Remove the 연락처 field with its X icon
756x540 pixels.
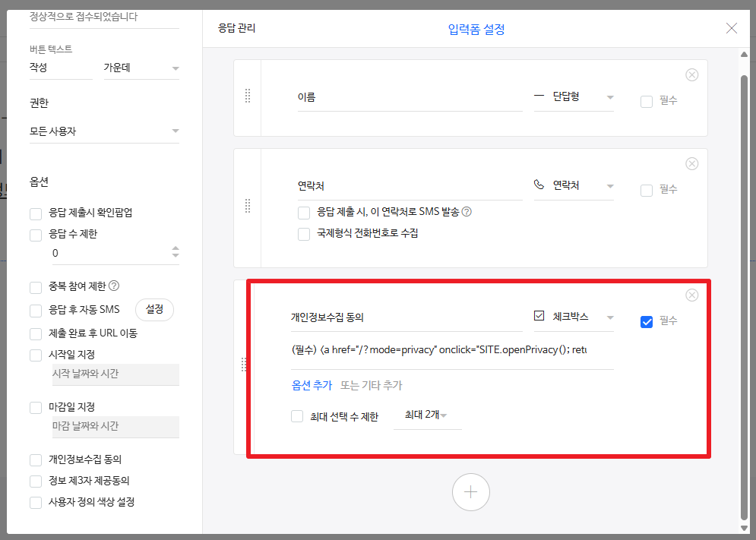pos(691,164)
